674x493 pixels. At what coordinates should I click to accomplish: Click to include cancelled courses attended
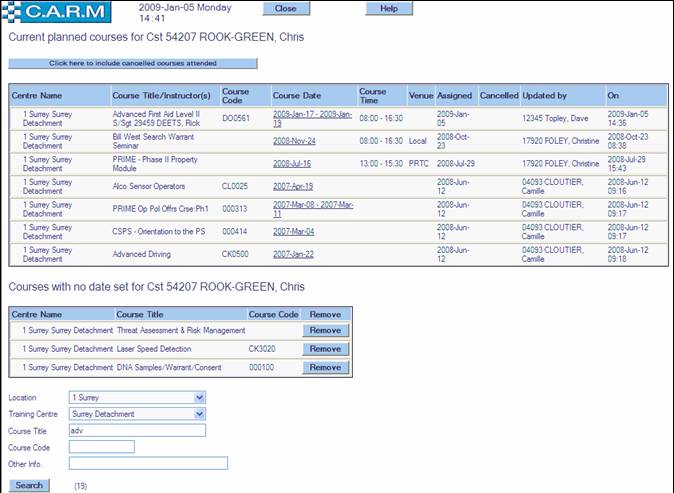tap(132, 63)
